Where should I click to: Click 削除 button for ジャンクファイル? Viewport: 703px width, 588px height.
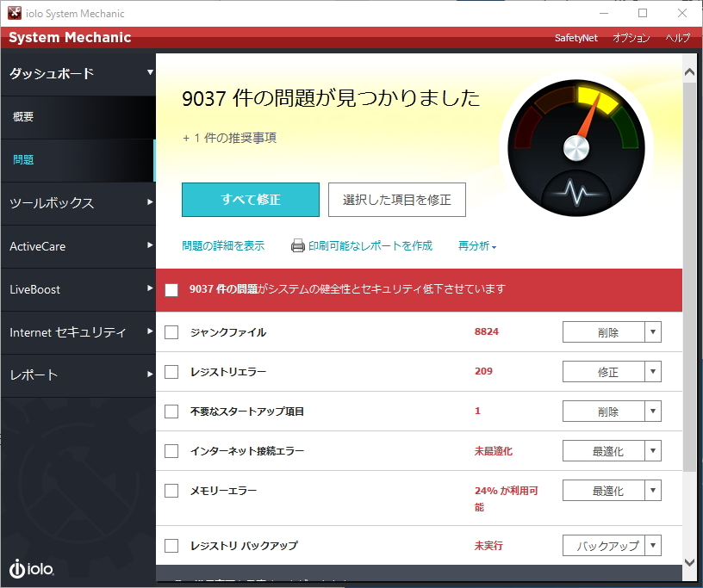click(x=604, y=332)
